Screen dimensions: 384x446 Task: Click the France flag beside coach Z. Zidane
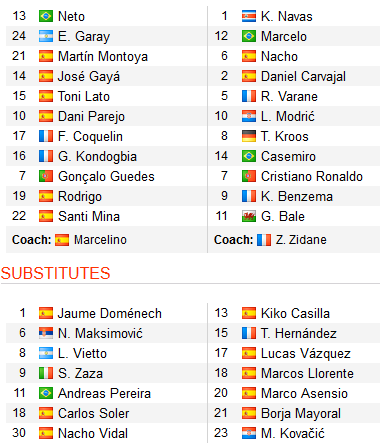(x=264, y=240)
